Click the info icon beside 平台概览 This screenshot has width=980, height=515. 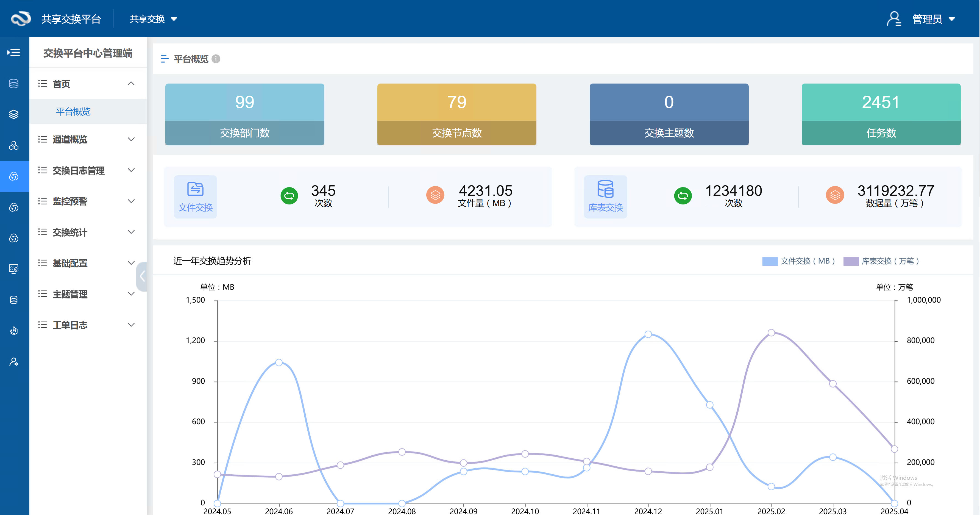216,59
